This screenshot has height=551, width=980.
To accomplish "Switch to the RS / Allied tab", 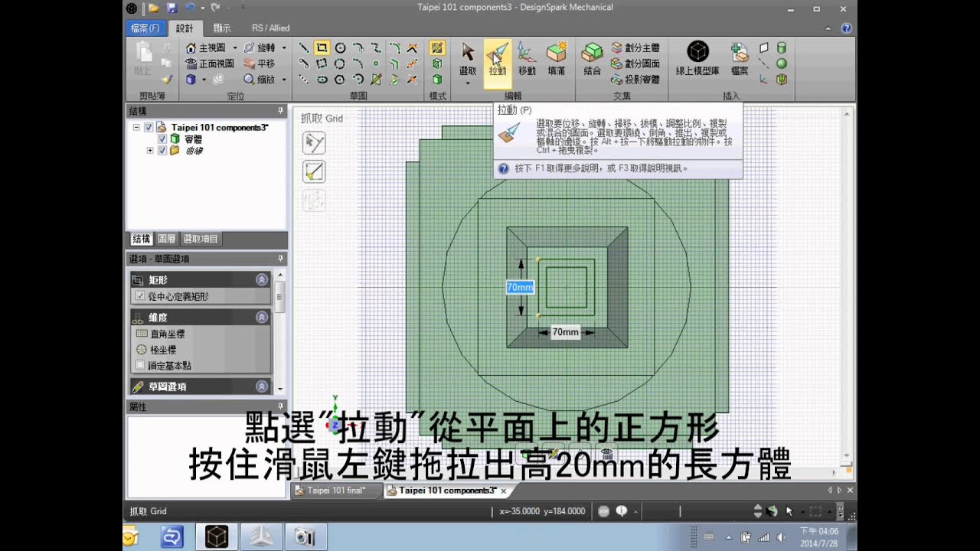I will pos(271,28).
